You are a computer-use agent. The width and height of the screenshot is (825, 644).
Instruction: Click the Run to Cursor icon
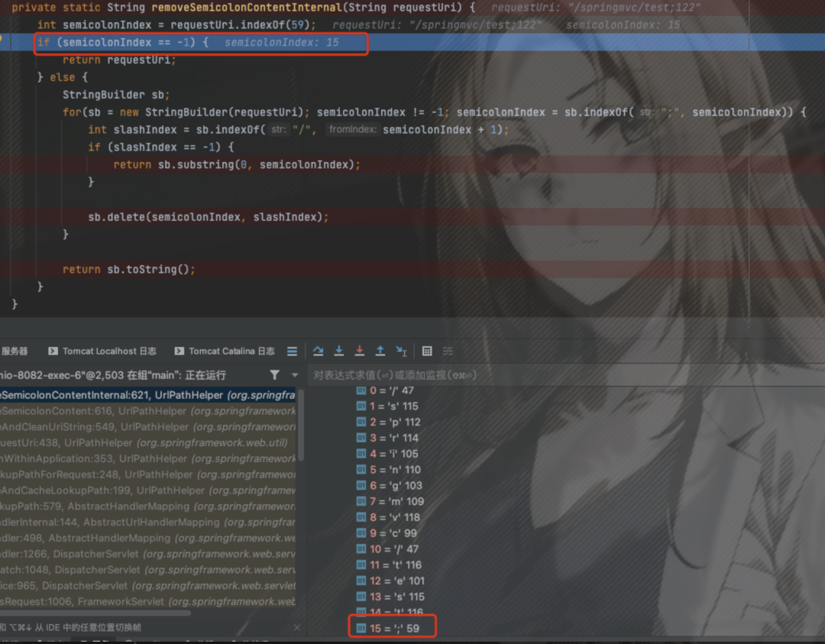pyautogui.click(x=401, y=351)
